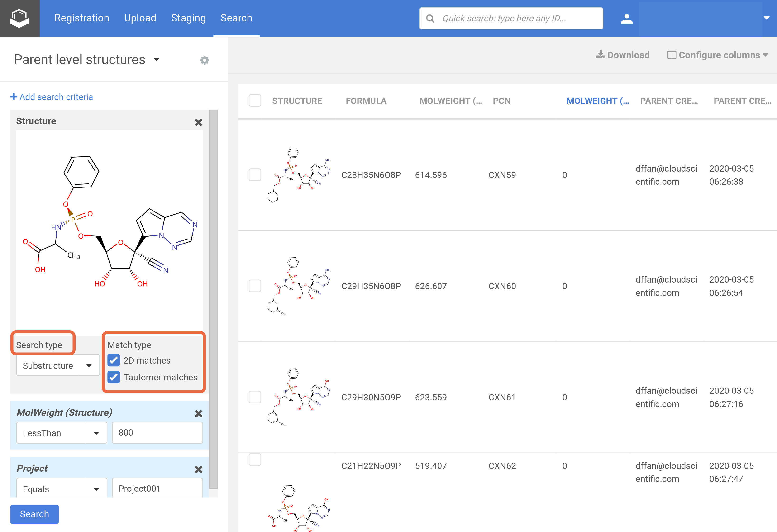Click molweight value 614.596

(x=431, y=175)
